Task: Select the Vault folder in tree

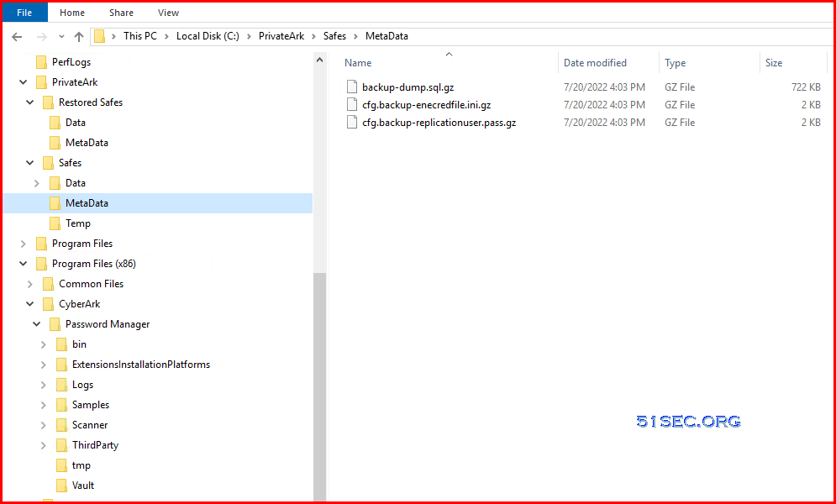Action: click(83, 486)
